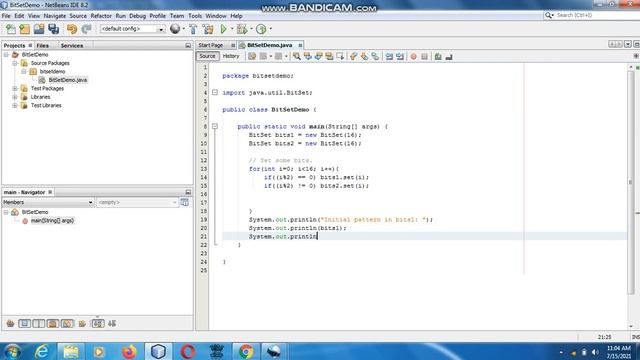
Task: Run the project with green play icon
Action: pyautogui.click(x=223, y=29)
